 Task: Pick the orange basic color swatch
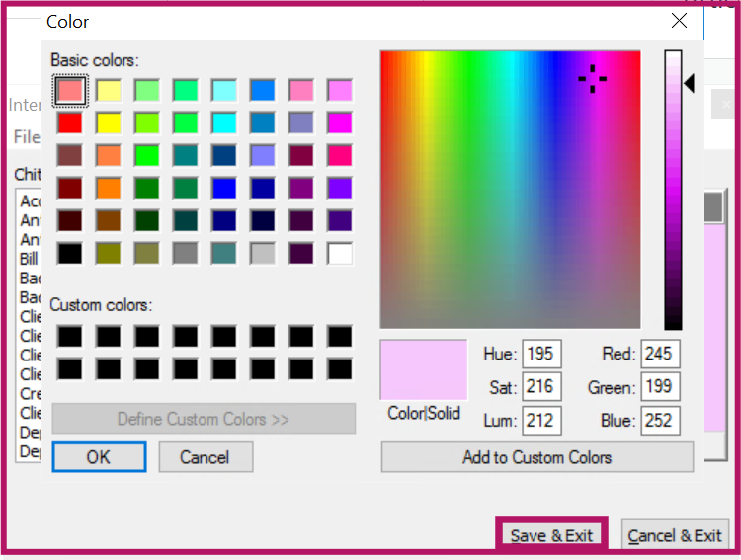[109, 188]
